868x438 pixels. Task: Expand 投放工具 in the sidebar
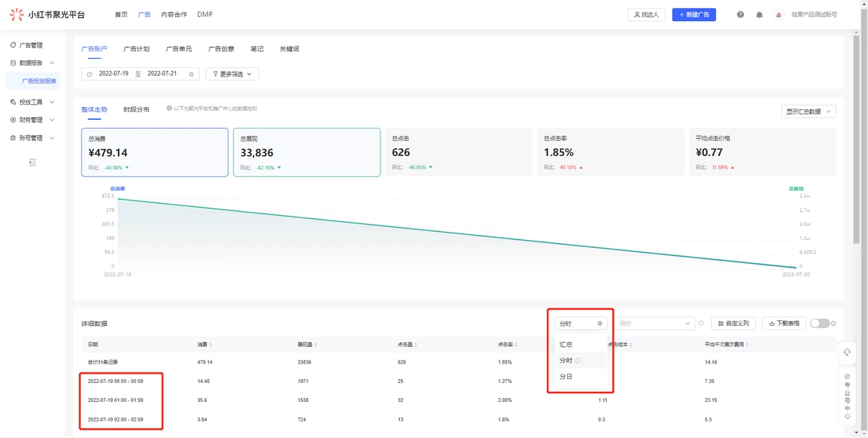click(x=33, y=102)
